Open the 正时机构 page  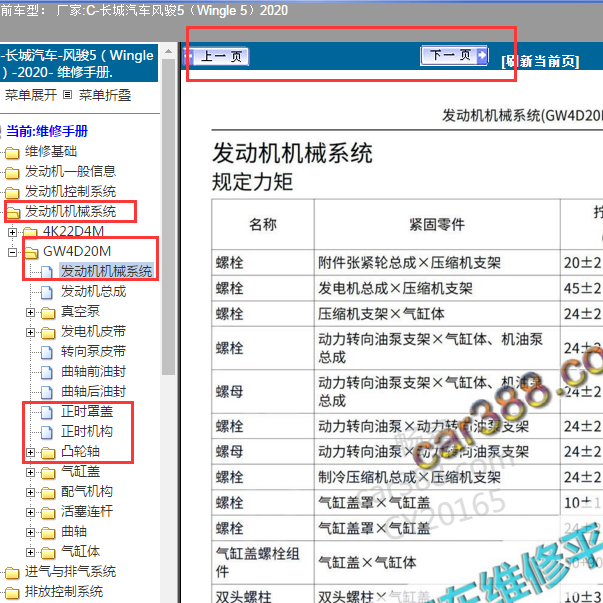click(x=87, y=431)
